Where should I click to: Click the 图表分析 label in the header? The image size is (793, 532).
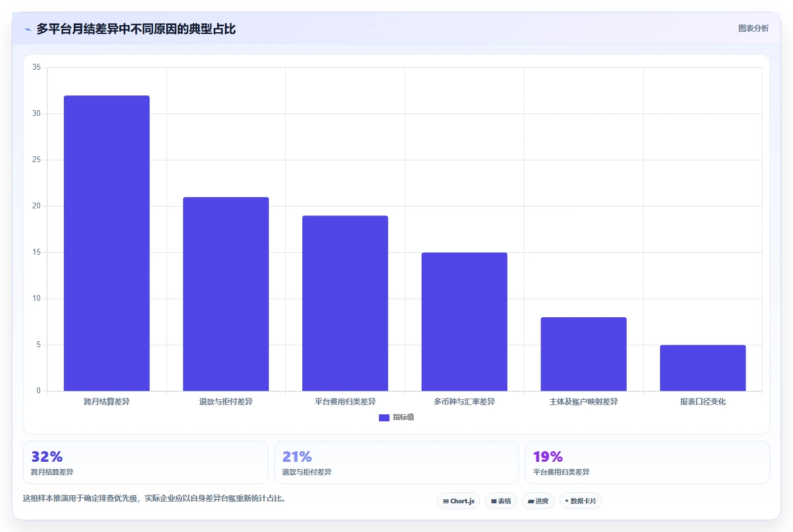[x=753, y=28]
